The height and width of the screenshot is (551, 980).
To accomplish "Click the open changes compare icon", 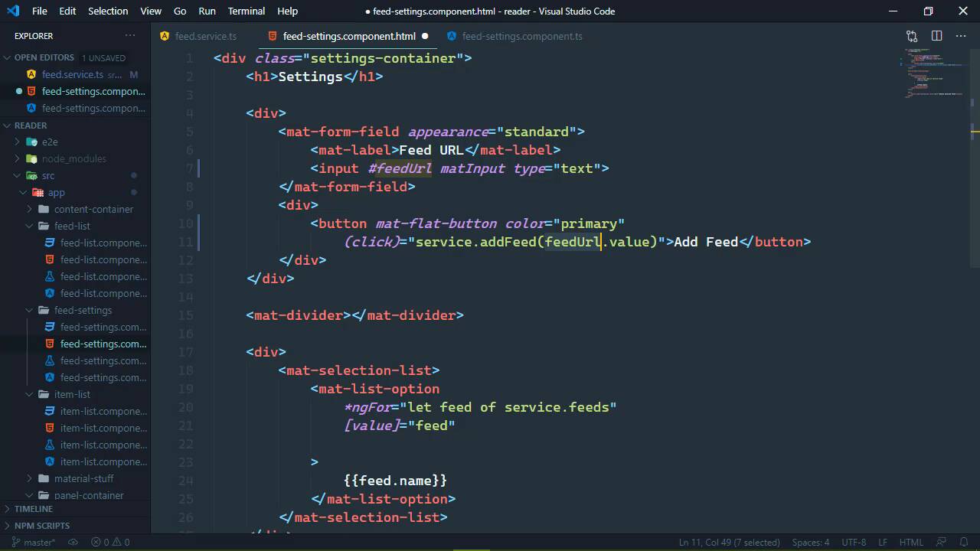I will 912,36.
